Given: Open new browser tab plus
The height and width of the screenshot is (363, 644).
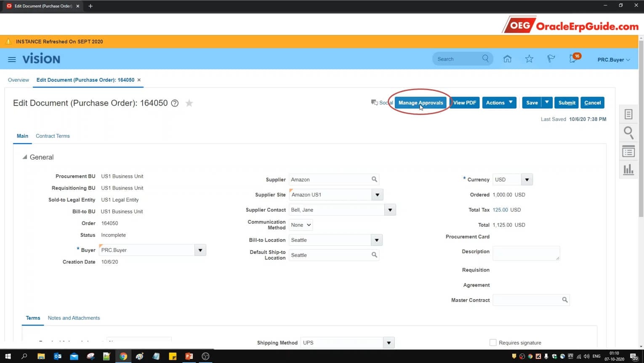Looking at the screenshot, I should tap(90, 6).
